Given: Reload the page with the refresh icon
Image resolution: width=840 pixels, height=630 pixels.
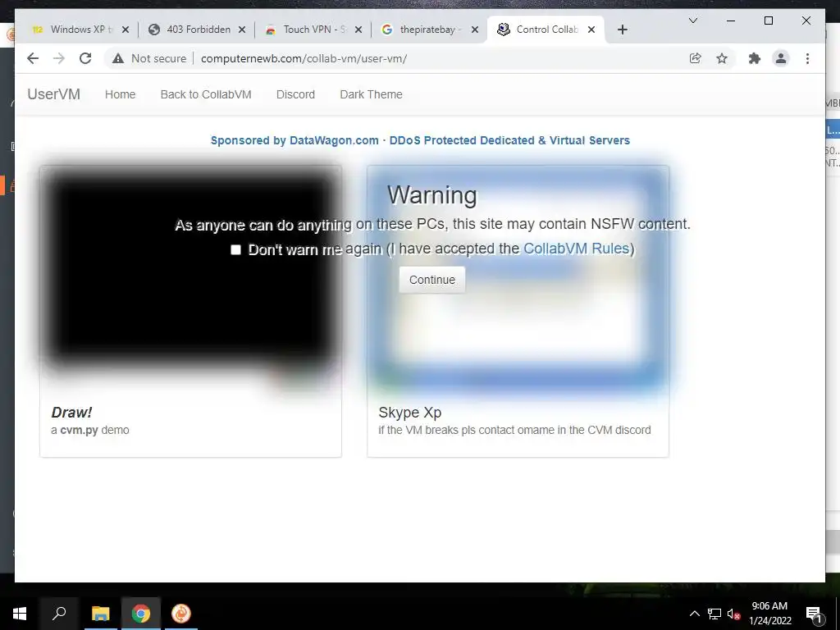Looking at the screenshot, I should point(85,58).
